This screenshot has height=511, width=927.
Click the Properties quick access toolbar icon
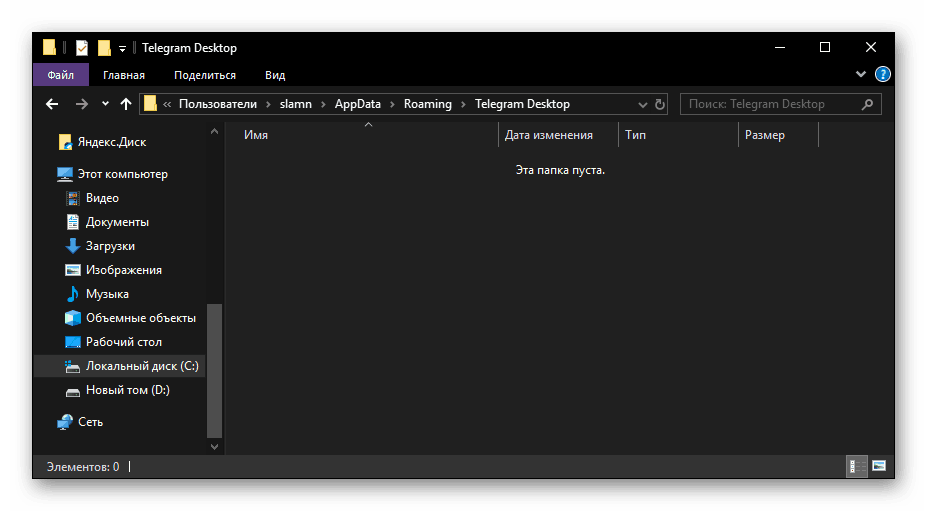click(82, 48)
